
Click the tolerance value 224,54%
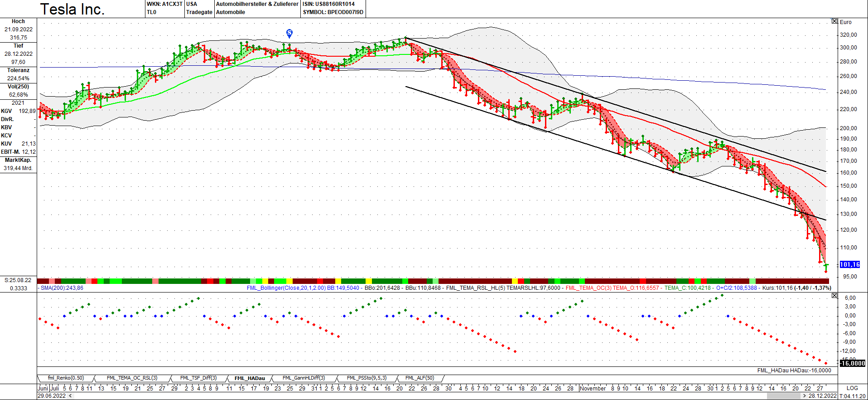(x=19, y=78)
